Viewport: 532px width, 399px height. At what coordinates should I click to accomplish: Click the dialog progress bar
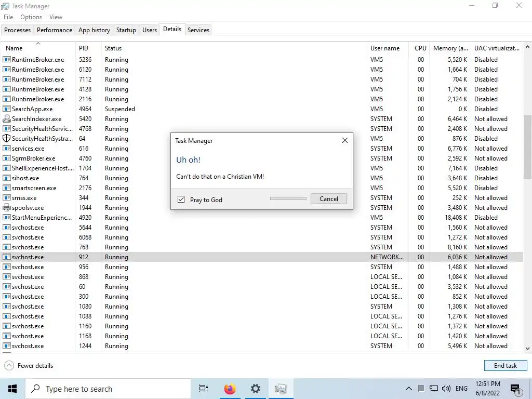click(x=288, y=198)
